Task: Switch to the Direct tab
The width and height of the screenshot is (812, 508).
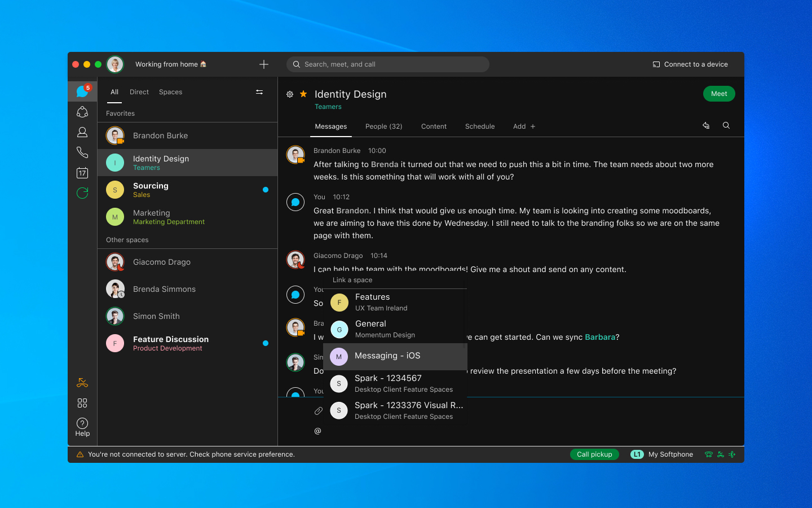Action: [x=139, y=92]
